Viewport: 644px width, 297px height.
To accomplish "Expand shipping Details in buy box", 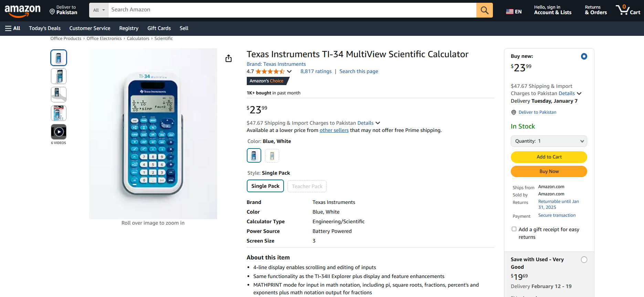I will point(570,93).
